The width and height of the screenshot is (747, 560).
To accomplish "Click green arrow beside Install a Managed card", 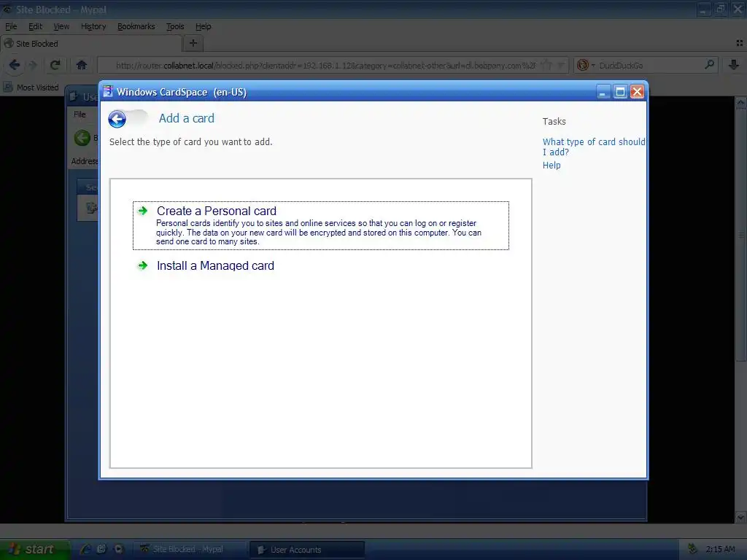I will point(142,265).
